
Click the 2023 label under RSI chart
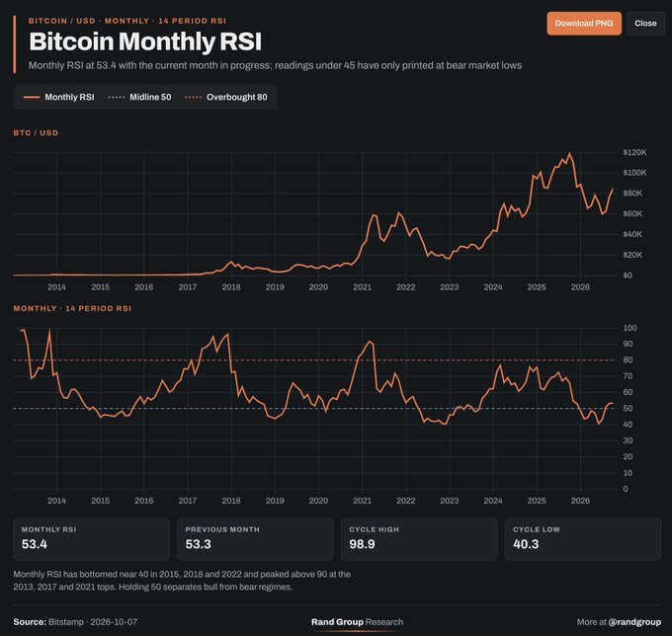[x=449, y=501]
